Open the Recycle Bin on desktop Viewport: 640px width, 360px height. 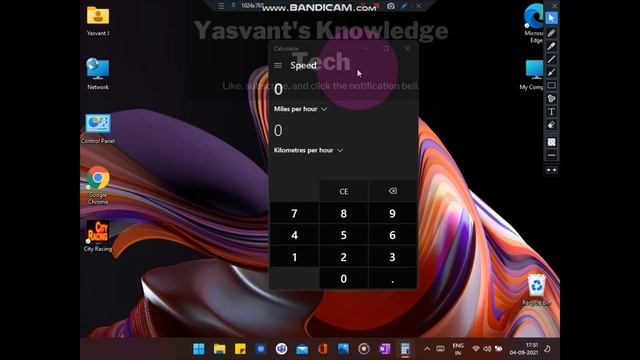coord(537,290)
